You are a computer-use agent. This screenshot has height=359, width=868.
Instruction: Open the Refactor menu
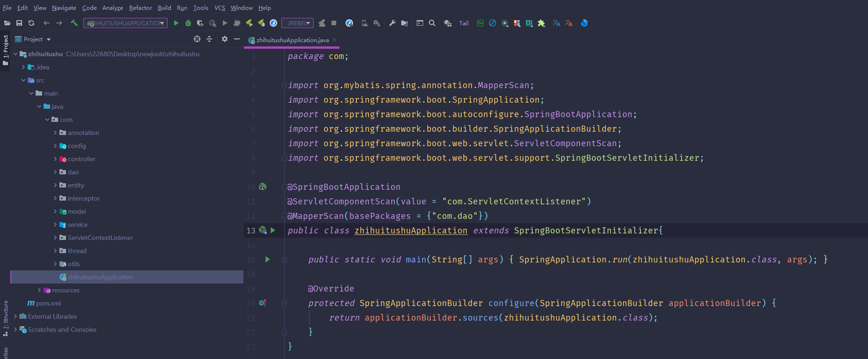(140, 7)
